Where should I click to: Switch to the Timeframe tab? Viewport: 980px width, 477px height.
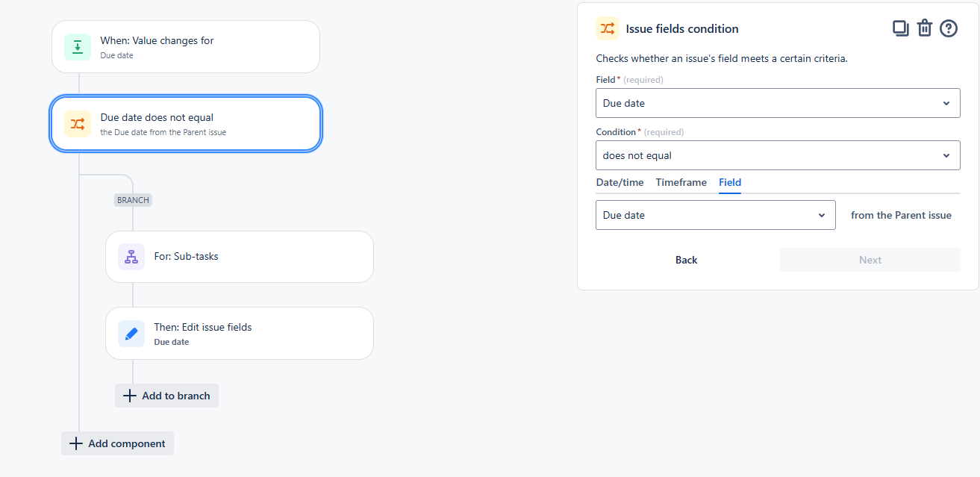point(681,182)
